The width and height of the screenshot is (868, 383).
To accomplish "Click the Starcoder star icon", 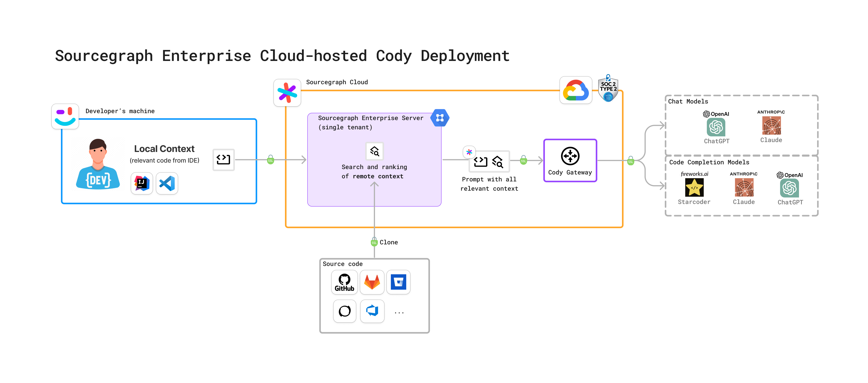I will 694,187.
